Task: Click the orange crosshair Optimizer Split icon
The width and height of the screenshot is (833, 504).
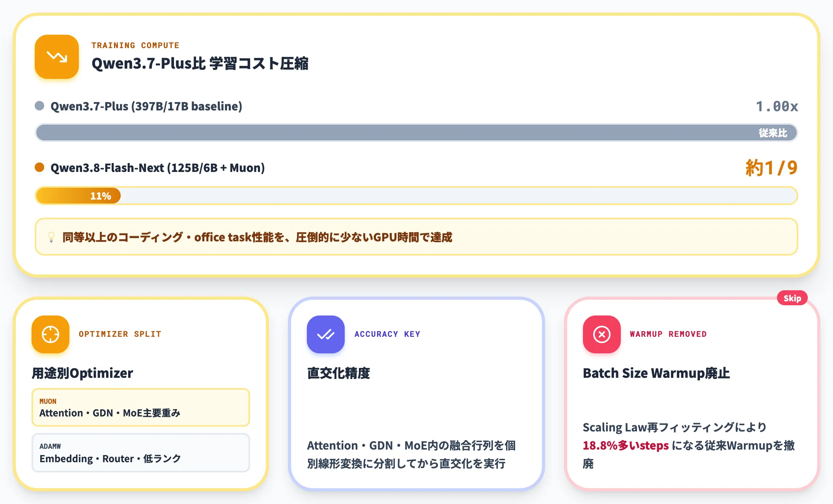Action: [x=50, y=334]
